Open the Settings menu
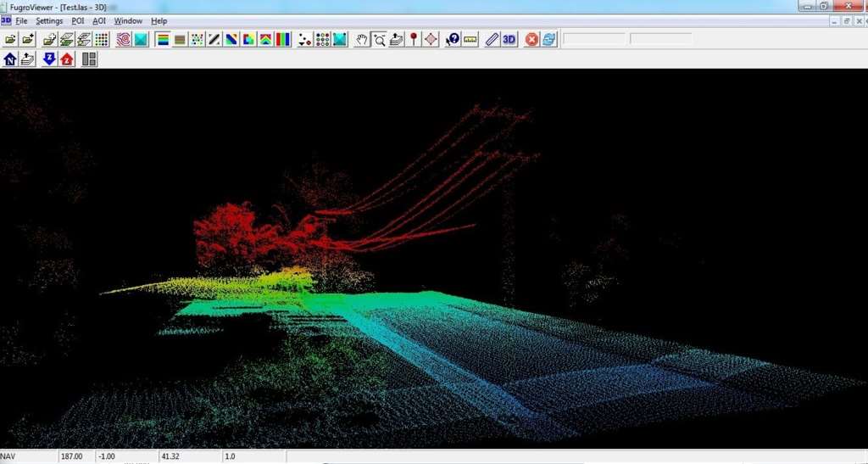The height and width of the screenshot is (464, 868). point(49,20)
